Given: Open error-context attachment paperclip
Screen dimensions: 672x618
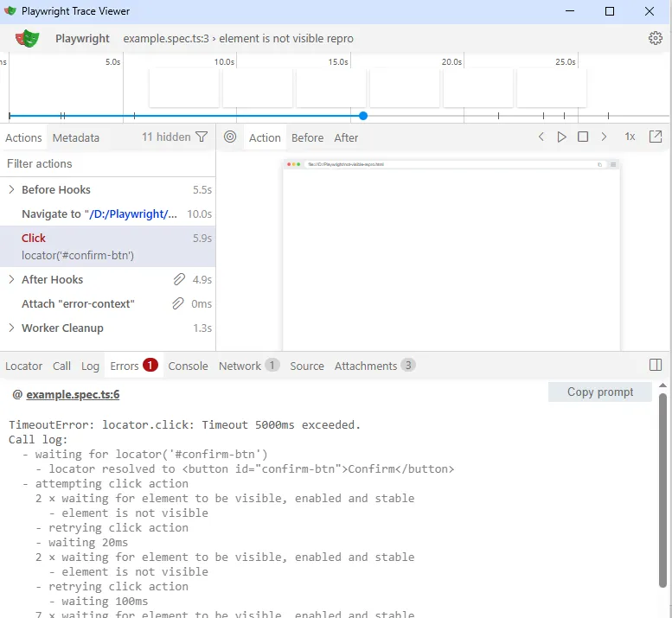Looking at the screenshot, I should (178, 303).
